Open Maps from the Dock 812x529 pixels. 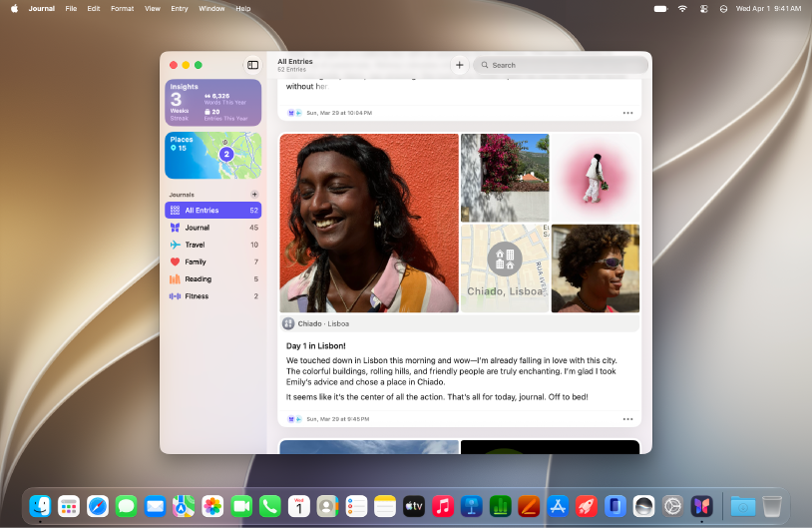tap(184, 506)
